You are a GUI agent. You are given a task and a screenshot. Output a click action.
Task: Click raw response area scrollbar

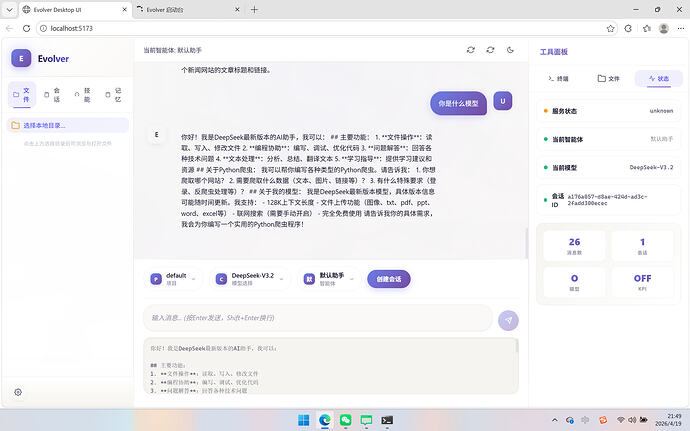[516, 346]
